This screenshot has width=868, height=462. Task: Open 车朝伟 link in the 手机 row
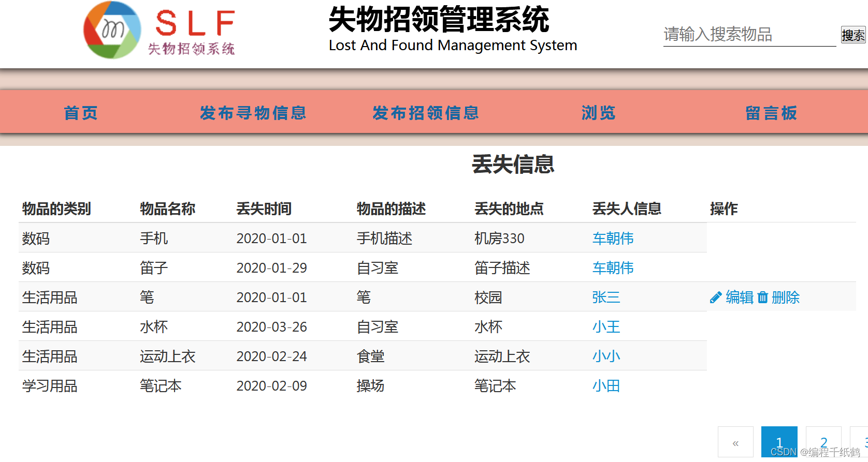click(x=613, y=239)
